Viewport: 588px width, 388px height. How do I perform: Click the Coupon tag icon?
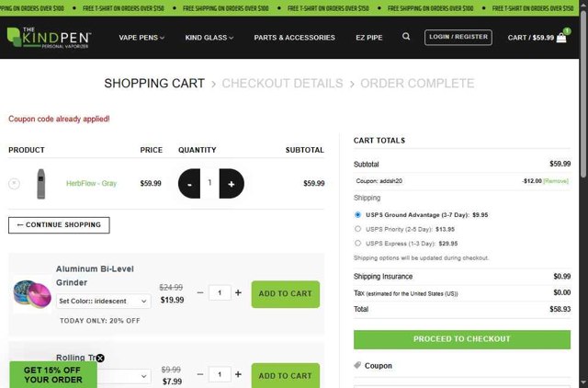coord(357,365)
